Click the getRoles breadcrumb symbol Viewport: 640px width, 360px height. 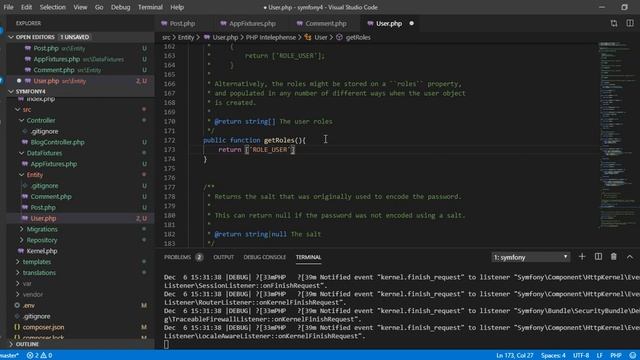(x=358, y=38)
